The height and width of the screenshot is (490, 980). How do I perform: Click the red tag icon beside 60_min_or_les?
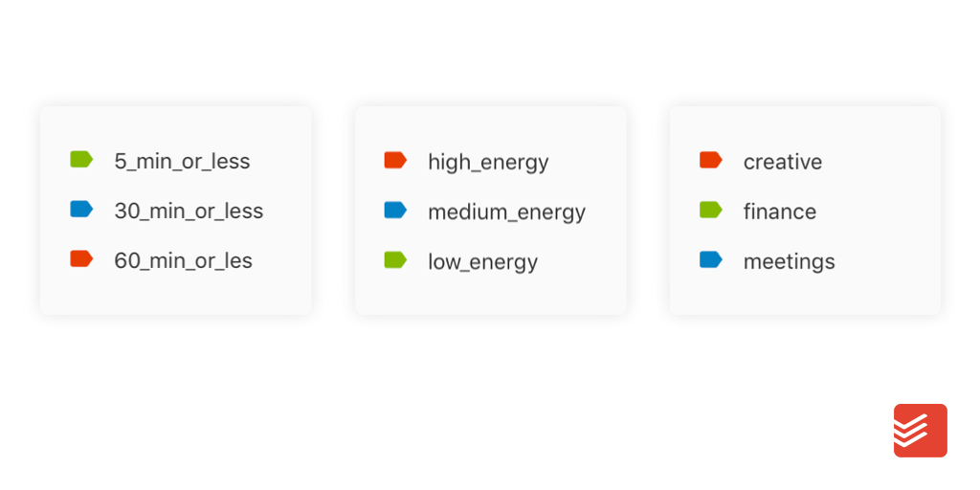click(81, 258)
